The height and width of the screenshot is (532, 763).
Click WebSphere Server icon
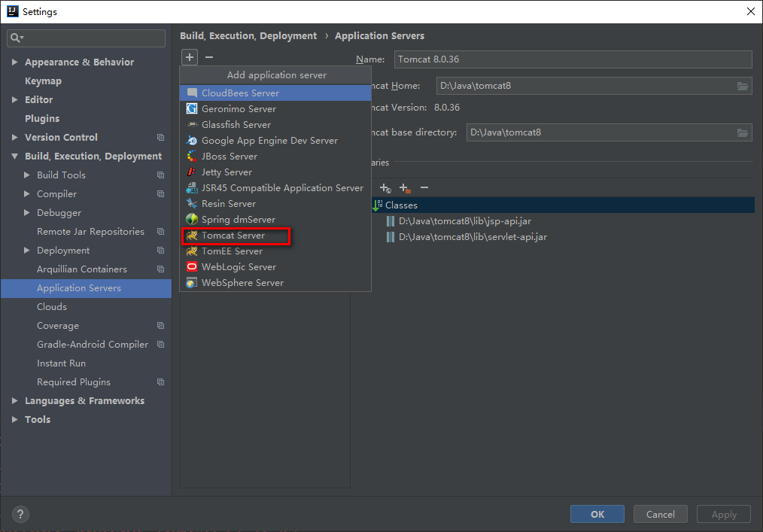coord(192,283)
